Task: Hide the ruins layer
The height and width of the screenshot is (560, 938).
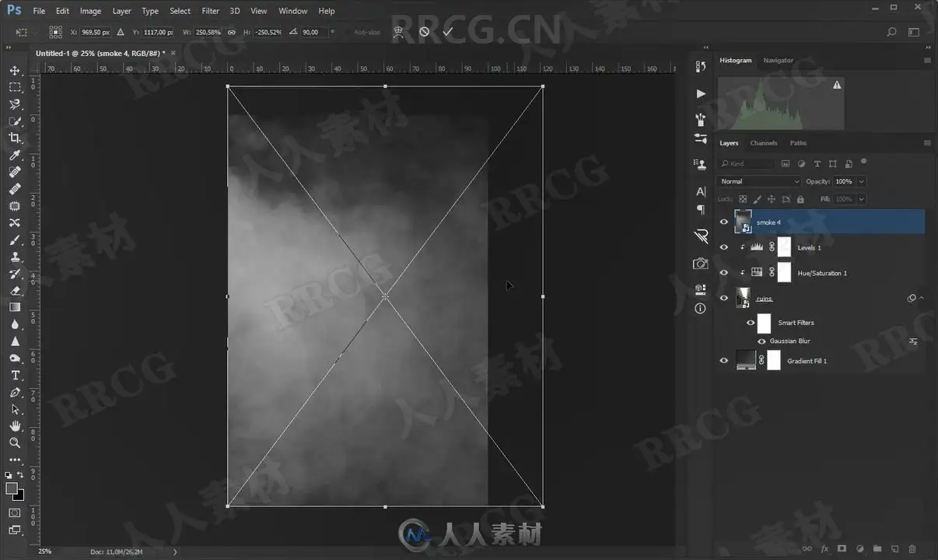Action: point(724,298)
